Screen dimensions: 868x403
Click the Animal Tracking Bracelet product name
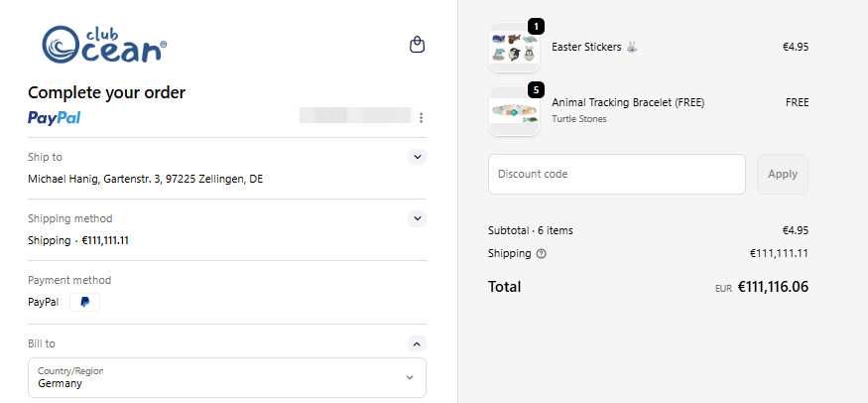pyautogui.click(x=627, y=102)
